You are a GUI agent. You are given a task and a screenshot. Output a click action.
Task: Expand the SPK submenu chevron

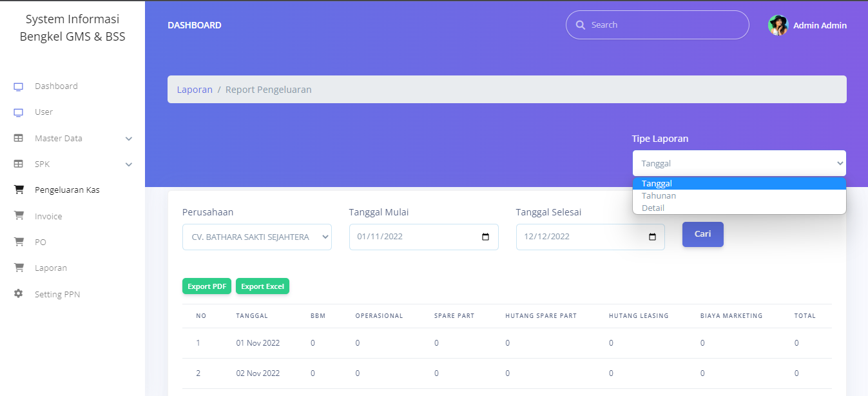129,164
